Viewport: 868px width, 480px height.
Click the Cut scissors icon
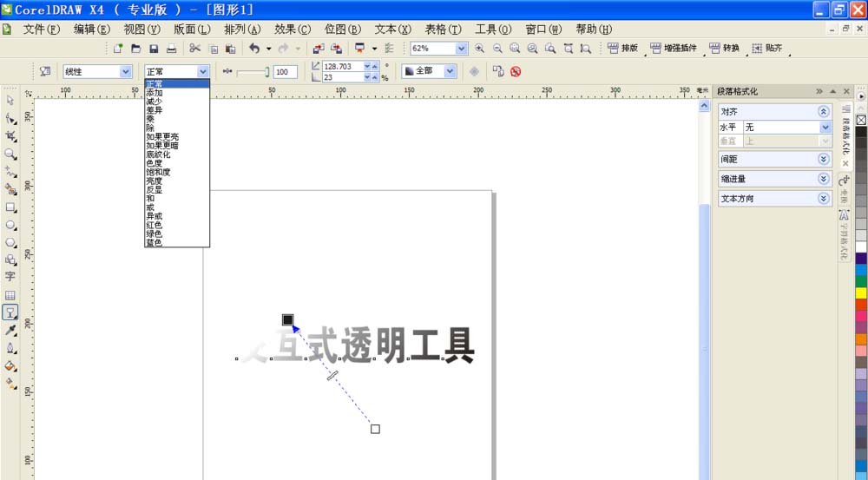point(194,49)
